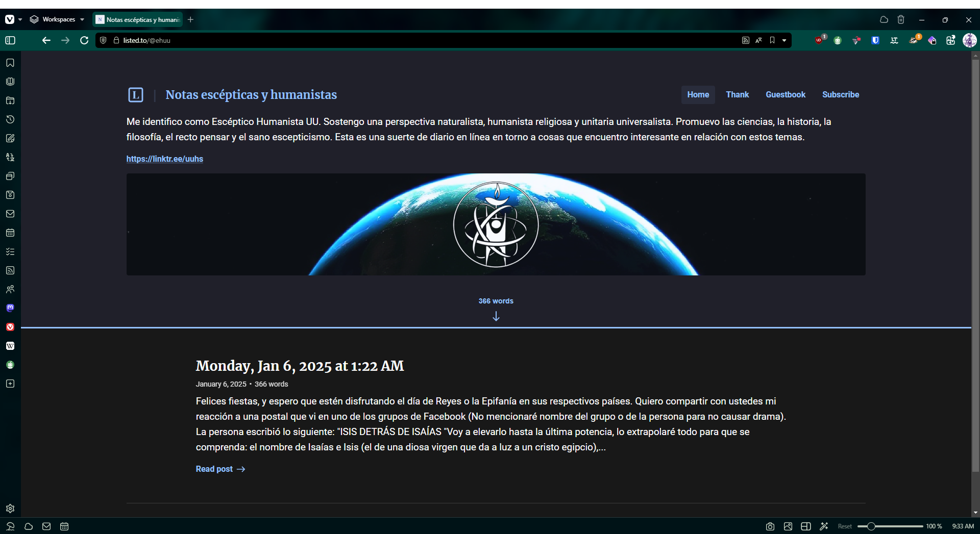Image resolution: width=980 pixels, height=534 pixels.
Task: Switch to Notas escépticas y humanistas tab
Action: 139,19
